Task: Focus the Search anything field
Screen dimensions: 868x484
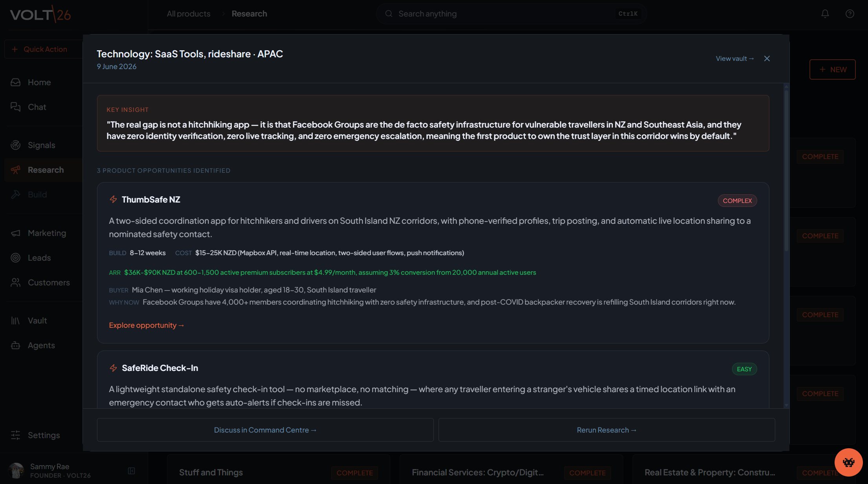Action: coord(511,14)
